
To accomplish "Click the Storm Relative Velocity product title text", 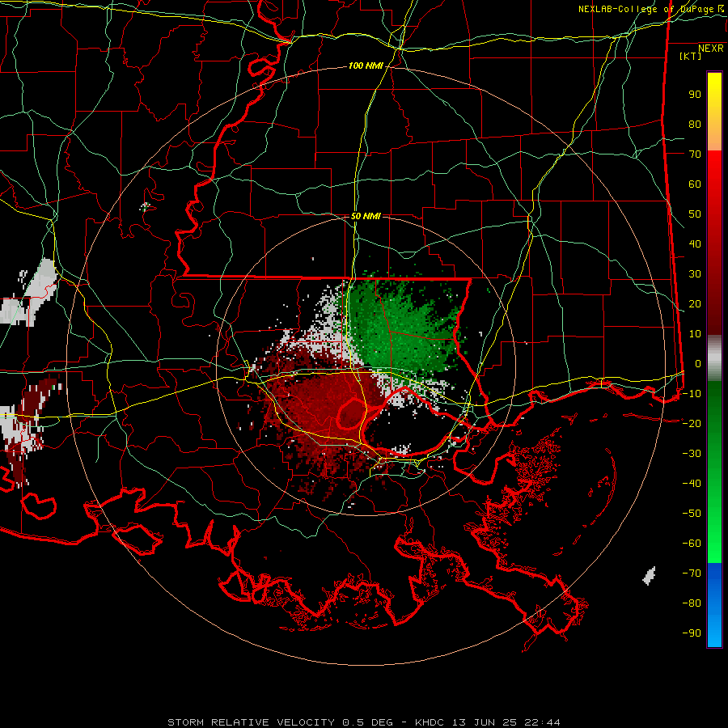I will pos(363,722).
